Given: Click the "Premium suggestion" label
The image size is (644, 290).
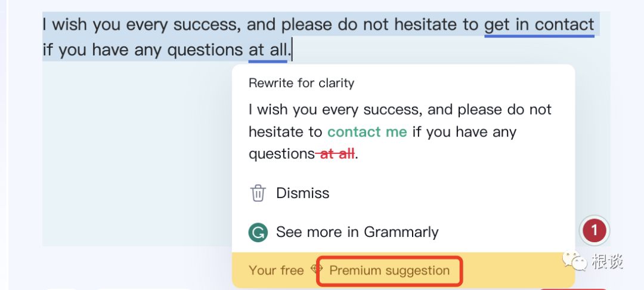Looking at the screenshot, I should (389, 270).
